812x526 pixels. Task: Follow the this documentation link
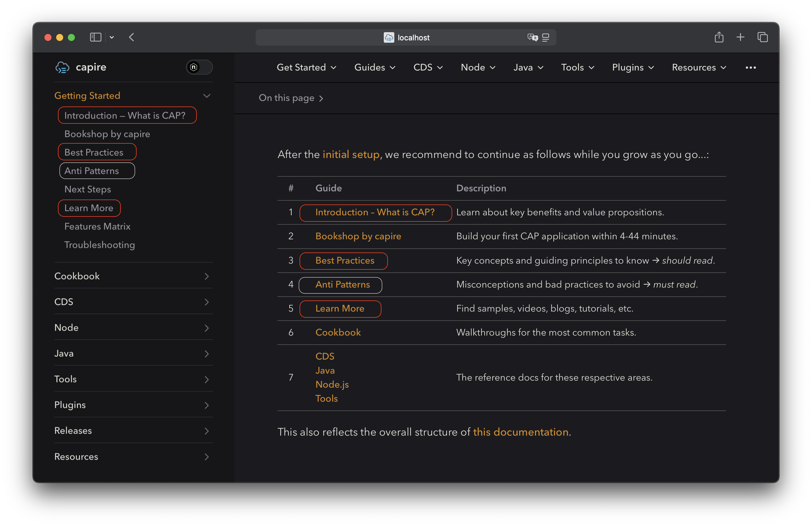point(521,432)
